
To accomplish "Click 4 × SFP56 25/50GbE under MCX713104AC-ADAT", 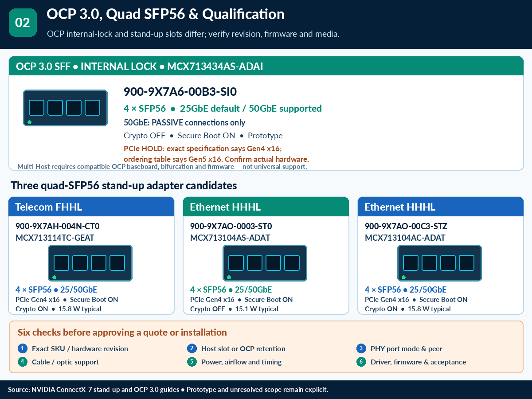I will tap(406, 290).
